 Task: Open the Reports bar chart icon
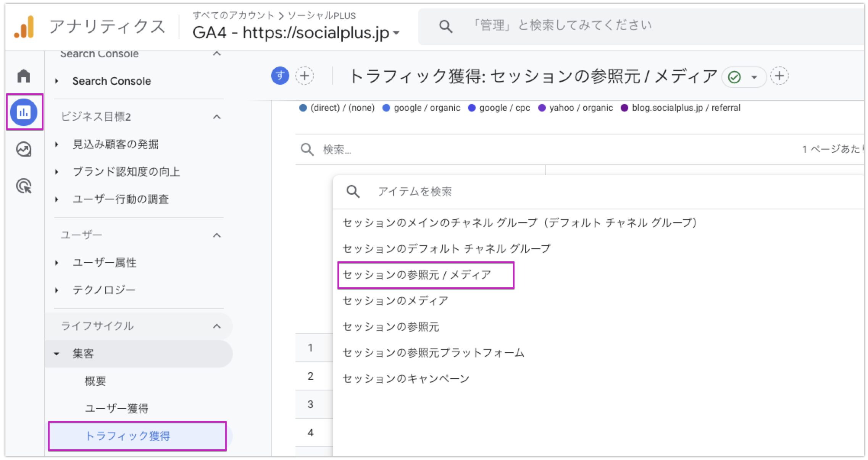click(24, 112)
